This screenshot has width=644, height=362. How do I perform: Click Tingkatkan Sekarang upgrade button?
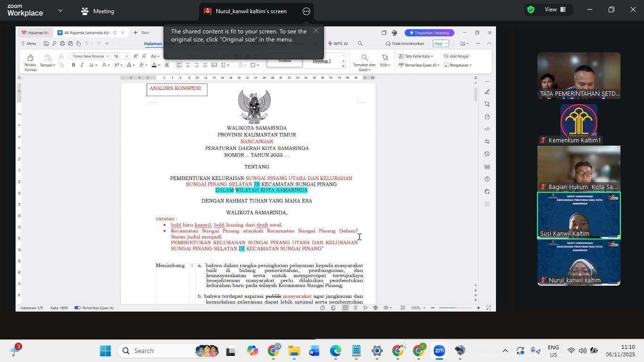click(429, 33)
